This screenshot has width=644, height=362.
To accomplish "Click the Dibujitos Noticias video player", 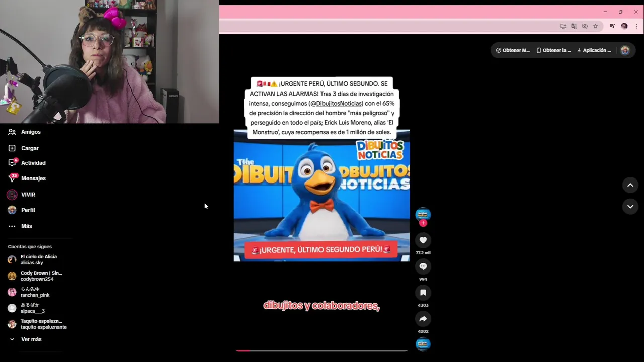I will point(321,196).
